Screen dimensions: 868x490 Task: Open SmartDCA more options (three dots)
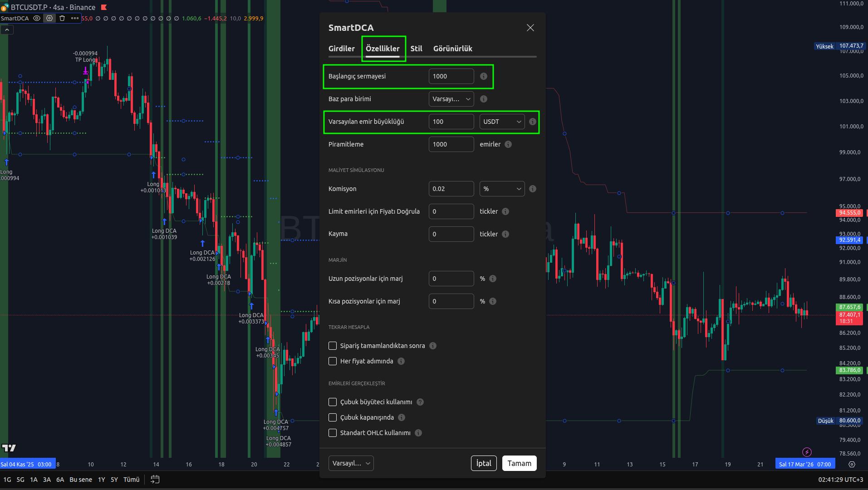point(75,18)
